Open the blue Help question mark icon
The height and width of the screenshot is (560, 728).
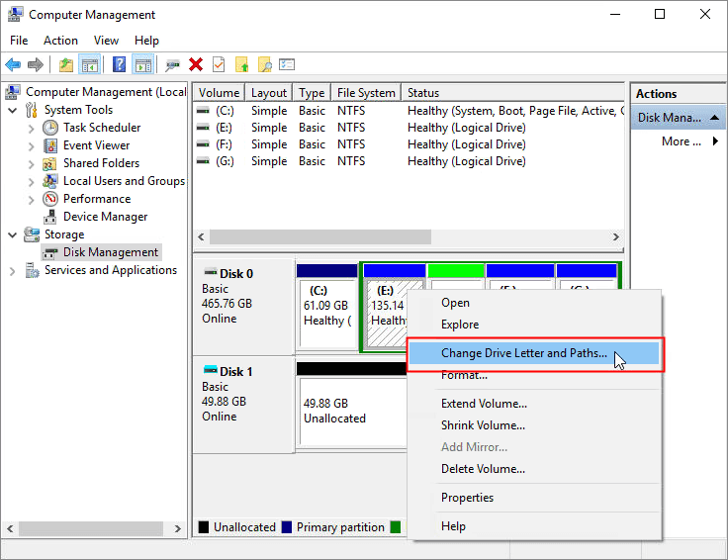click(x=119, y=64)
